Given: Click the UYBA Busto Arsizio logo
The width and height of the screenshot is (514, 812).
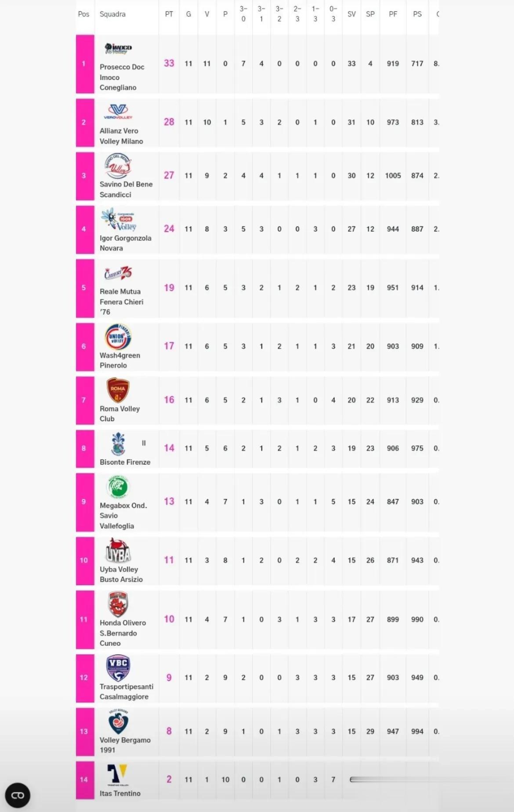Looking at the screenshot, I should (x=118, y=550).
